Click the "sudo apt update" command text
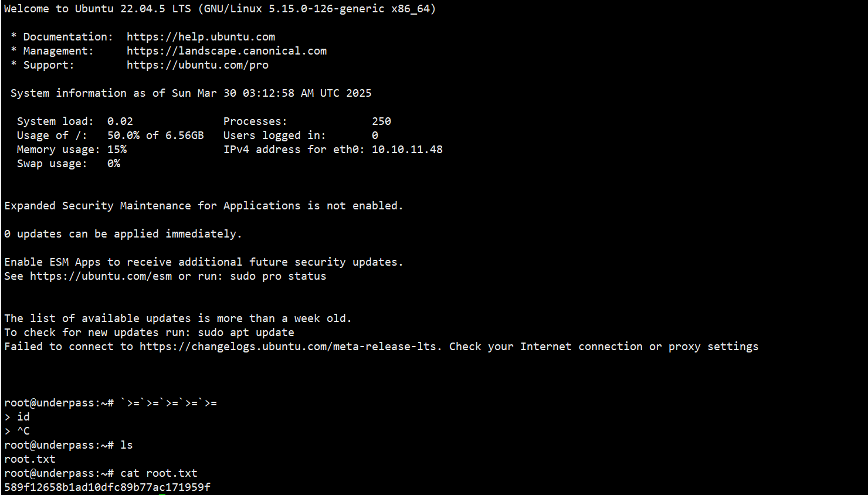This screenshot has width=868, height=495. (x=246, y=333)
